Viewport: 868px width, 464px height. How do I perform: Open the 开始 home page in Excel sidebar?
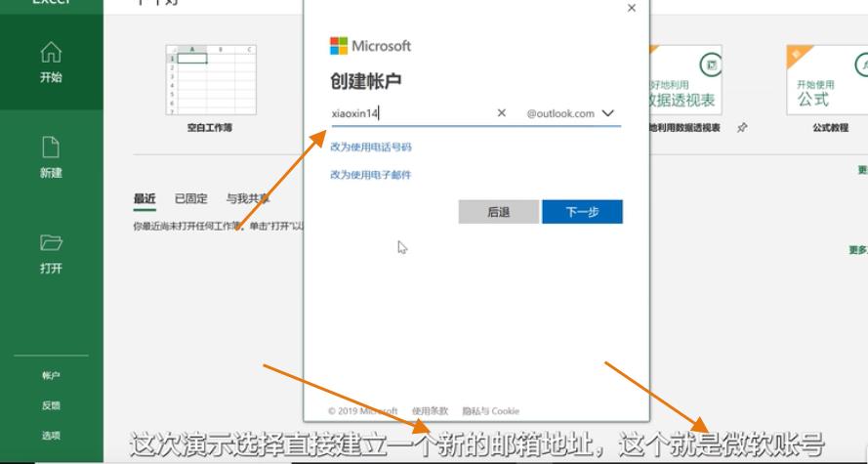click(51, 62)
